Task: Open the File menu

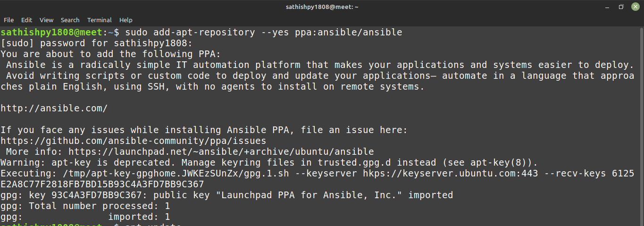Action: coord(8,20)
